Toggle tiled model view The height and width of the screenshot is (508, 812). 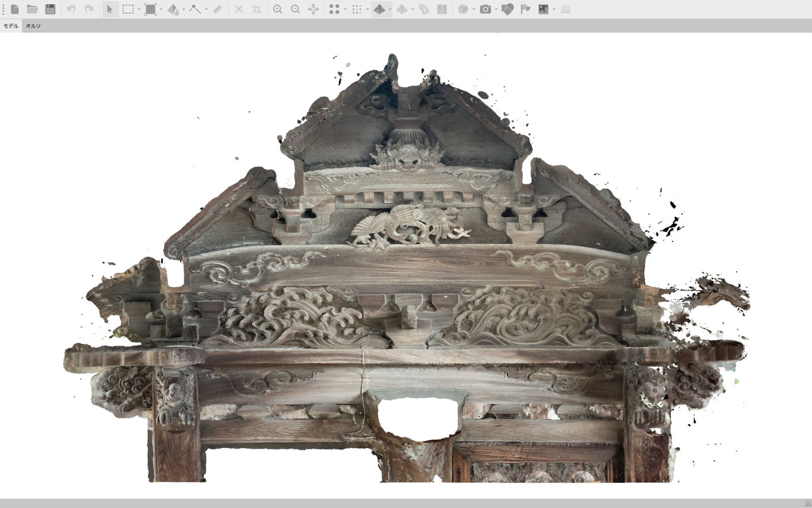point(401,9)
